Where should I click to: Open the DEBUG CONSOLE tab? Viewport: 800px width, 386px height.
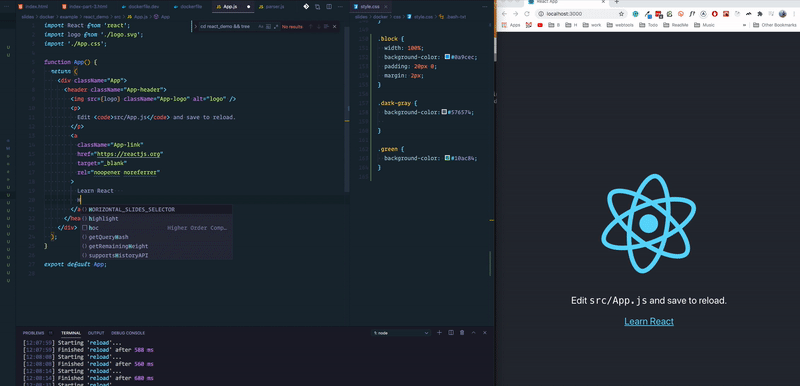pyautogui.click(x=128, y=333)
